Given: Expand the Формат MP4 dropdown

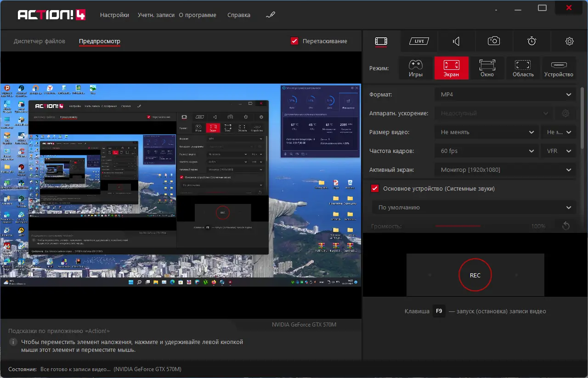Looking at the screenshot, I should 505,95.
